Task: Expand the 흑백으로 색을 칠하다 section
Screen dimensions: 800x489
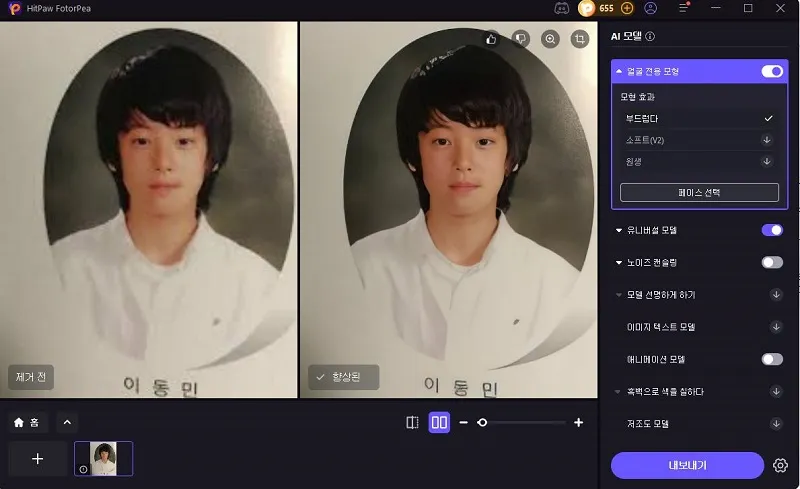Action: (619, 392)
